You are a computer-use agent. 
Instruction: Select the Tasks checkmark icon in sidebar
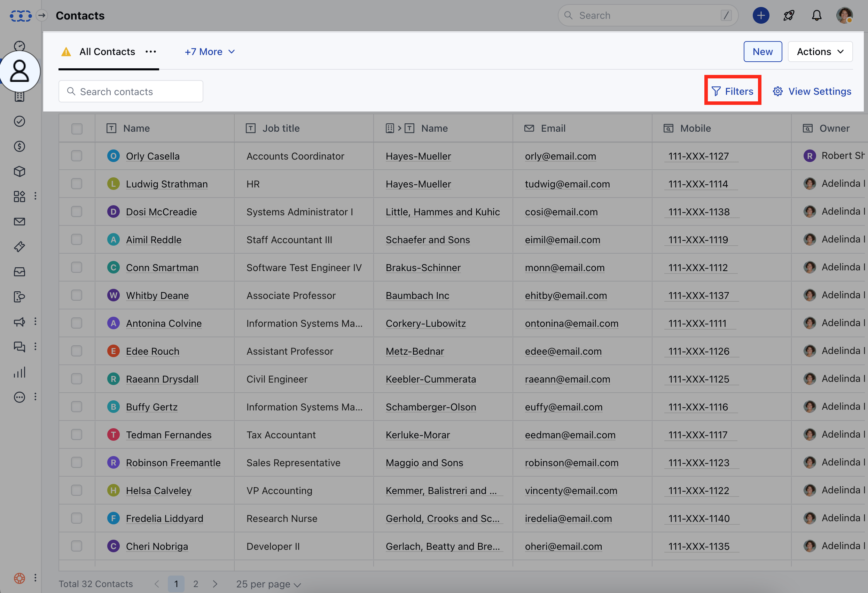(x=19, y=121)
